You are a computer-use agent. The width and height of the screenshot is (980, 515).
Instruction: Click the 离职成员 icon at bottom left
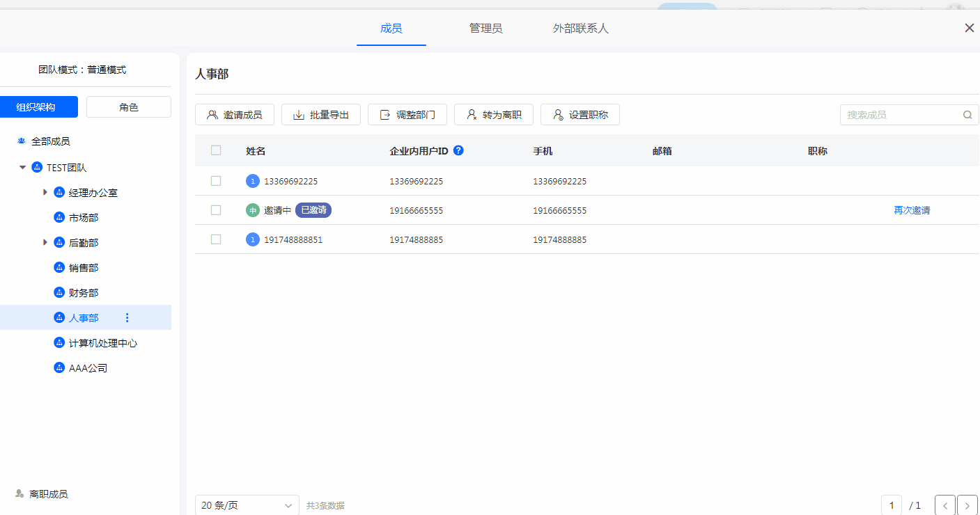tap(20, 494)
